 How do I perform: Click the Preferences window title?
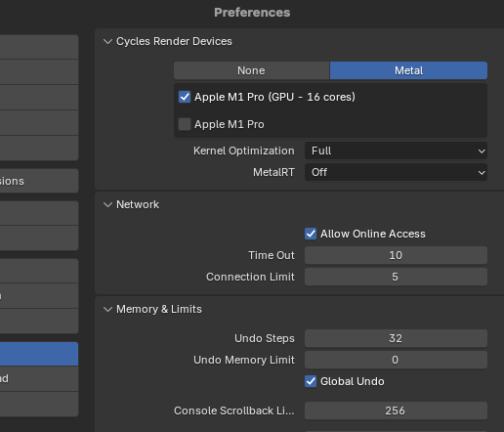(252, 13)
